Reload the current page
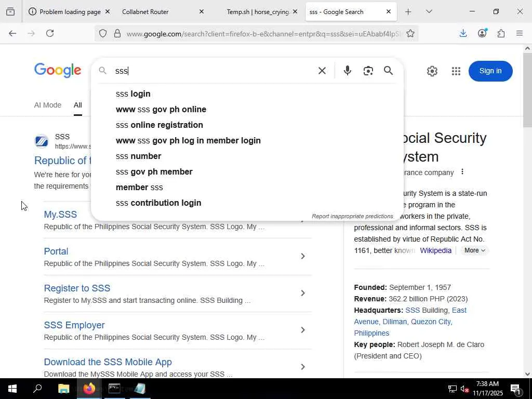This screenshot has height=399, width=532. tap(50, 33)
